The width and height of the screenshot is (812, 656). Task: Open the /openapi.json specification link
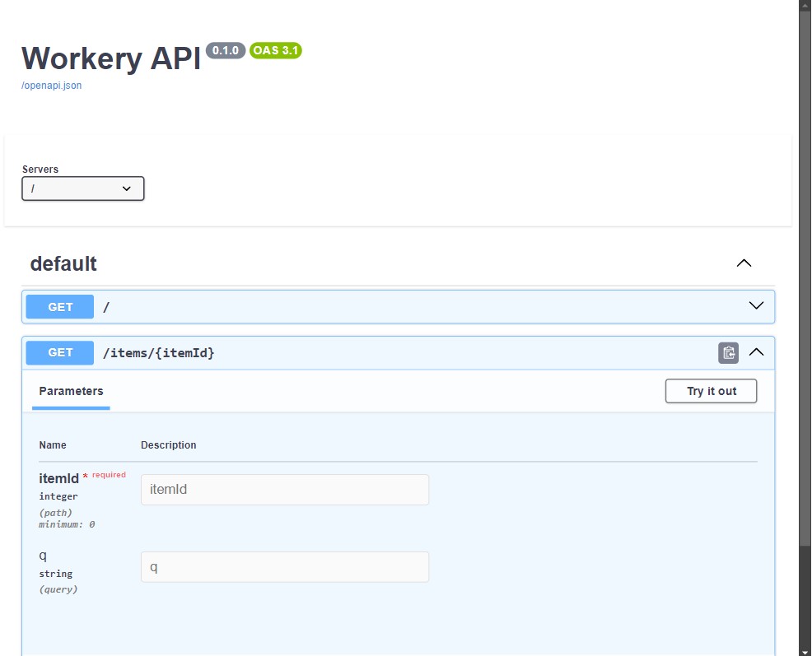click(x=51, y=86)
